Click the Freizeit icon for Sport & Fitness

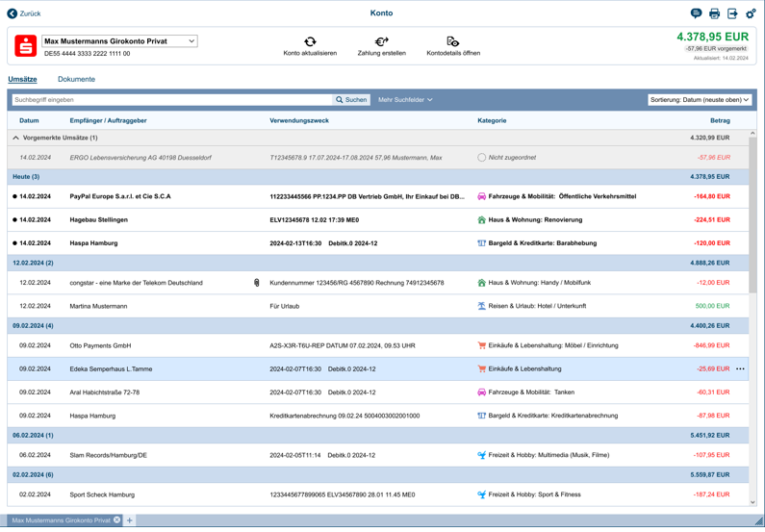[481, 494]
